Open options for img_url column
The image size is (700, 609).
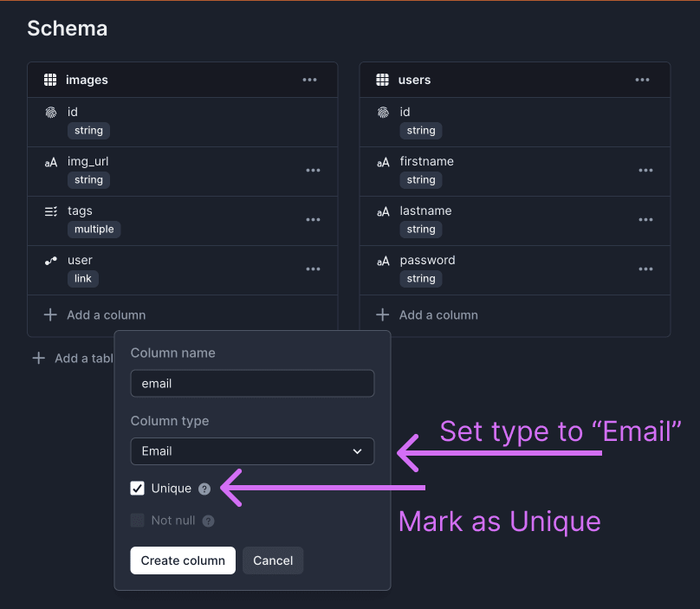click(313, 171)
